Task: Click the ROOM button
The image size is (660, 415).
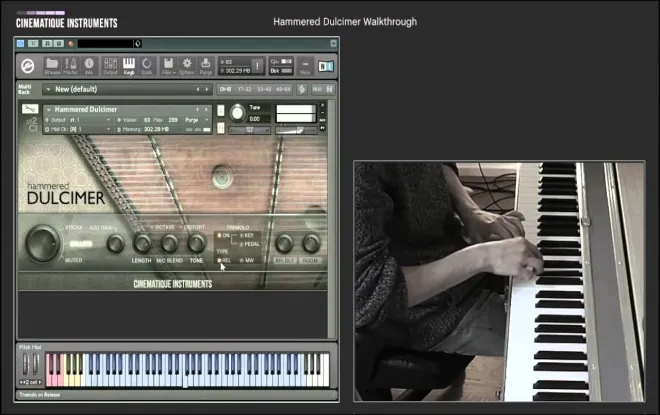Action: click(x=310, y=261)
